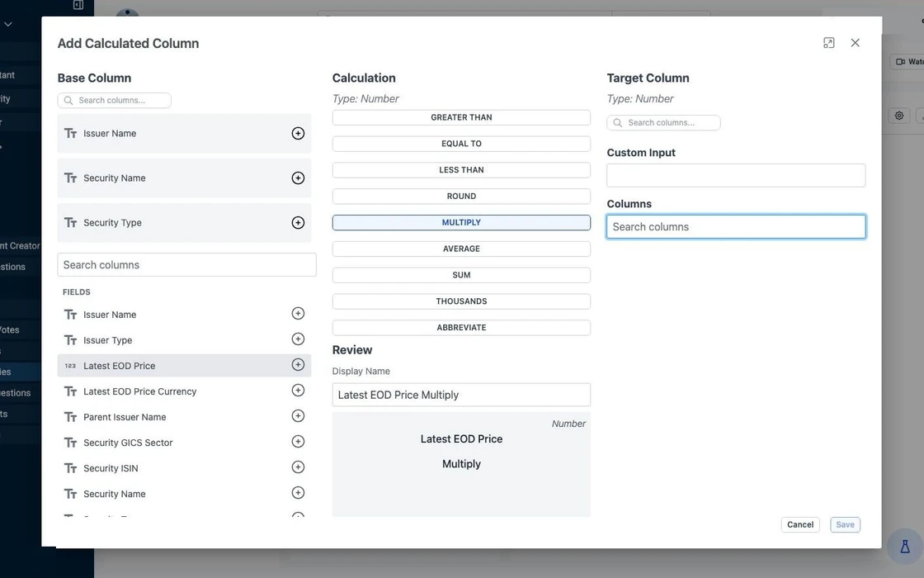
Task: Choose the ROUND calculation
Action: tap(461, 197)
